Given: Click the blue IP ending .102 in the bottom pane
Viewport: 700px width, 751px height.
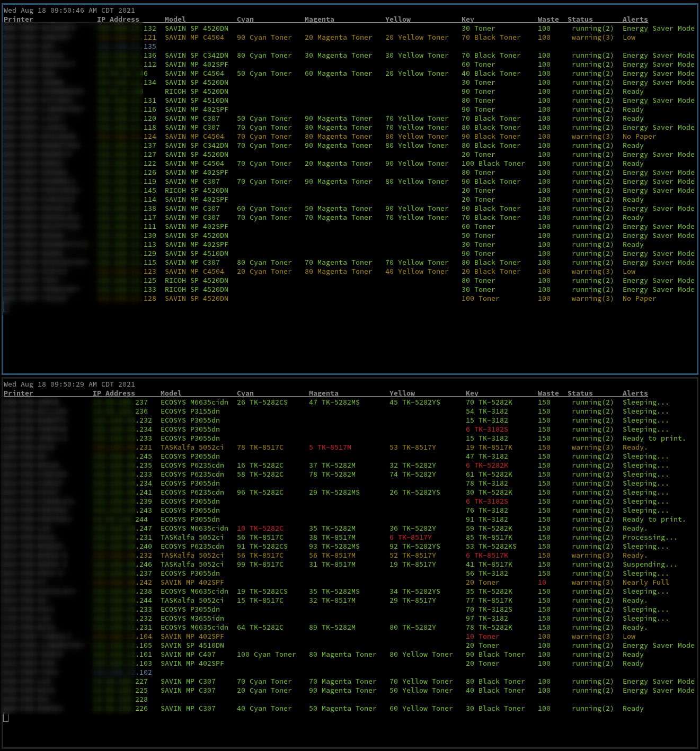Looking at the screenshot, I should [x=144, y=673].
